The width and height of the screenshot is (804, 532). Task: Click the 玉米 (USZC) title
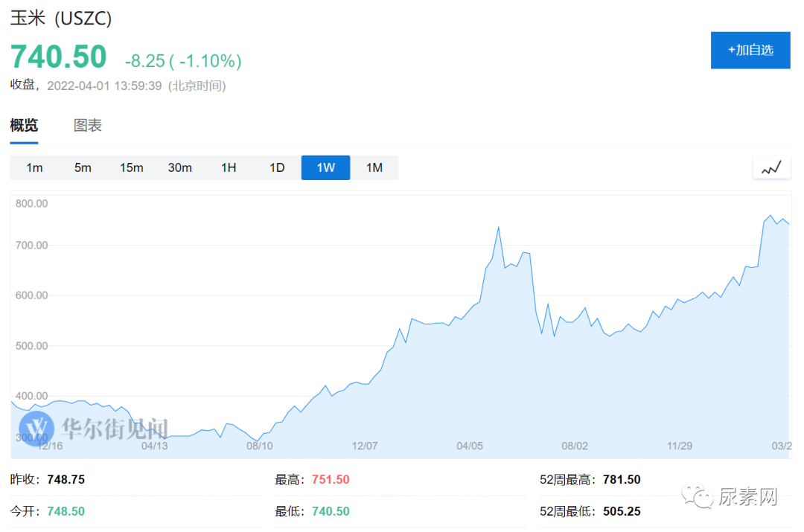61,19
